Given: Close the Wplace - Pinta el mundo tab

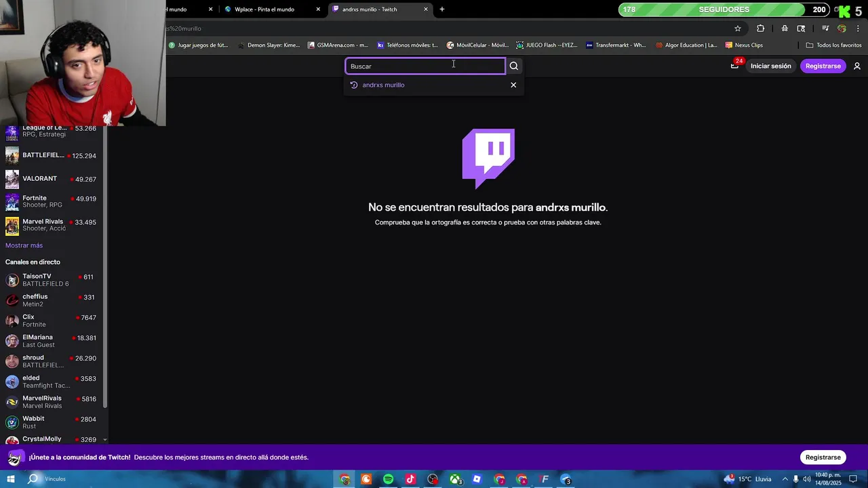Looking at the screenshot, I should tap(318, 9).
